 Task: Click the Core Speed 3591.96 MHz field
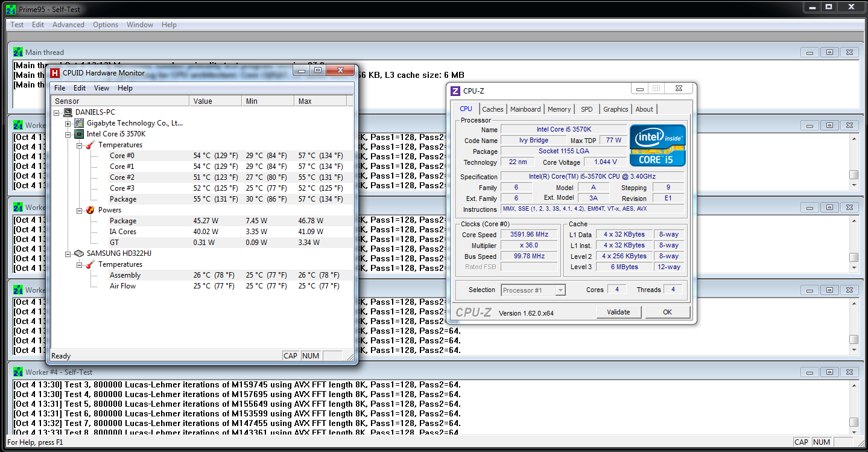(528, 235)
